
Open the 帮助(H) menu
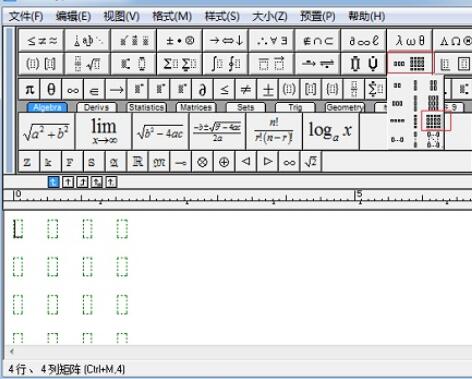click(x=366, y=16)
